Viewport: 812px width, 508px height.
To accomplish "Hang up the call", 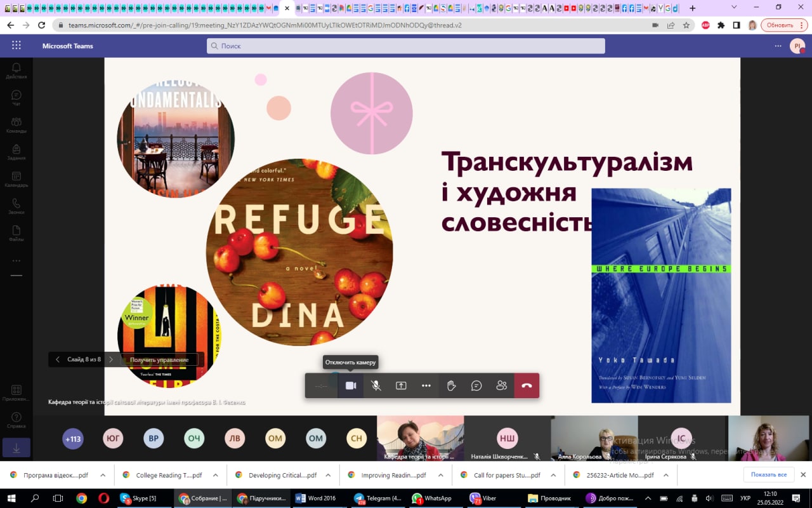I will click(527, 385).
